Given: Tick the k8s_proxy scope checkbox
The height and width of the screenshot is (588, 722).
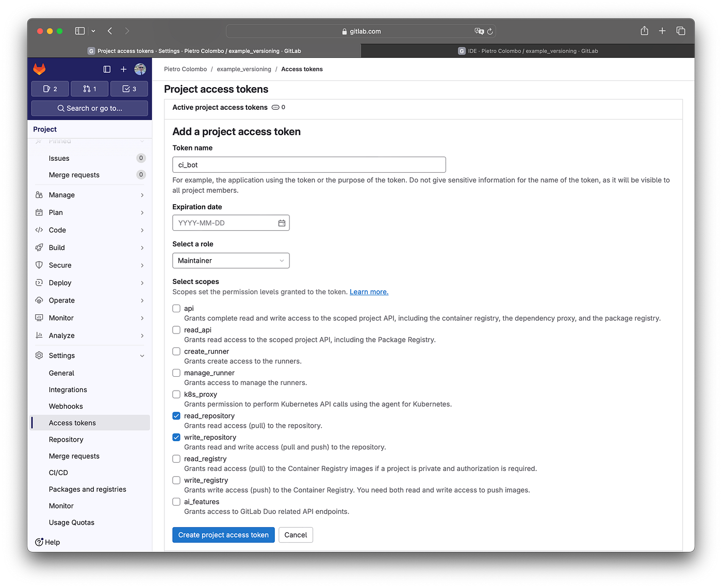Looking at the screenshot, I should 176,394.
